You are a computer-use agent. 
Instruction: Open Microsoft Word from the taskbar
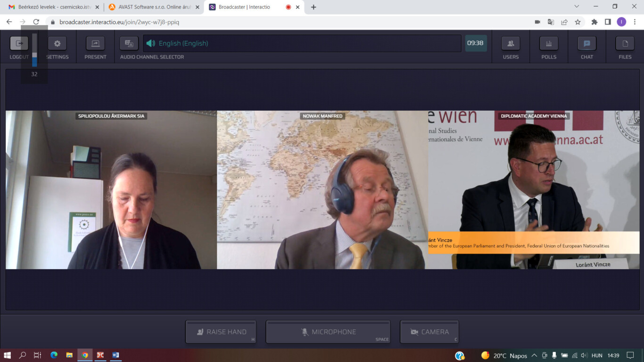116,355
